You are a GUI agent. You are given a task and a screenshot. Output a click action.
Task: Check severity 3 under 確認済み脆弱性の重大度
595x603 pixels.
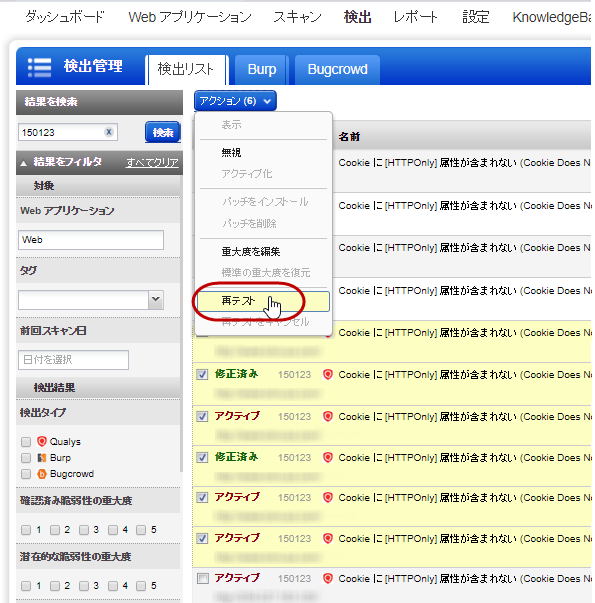click(83, 530)
